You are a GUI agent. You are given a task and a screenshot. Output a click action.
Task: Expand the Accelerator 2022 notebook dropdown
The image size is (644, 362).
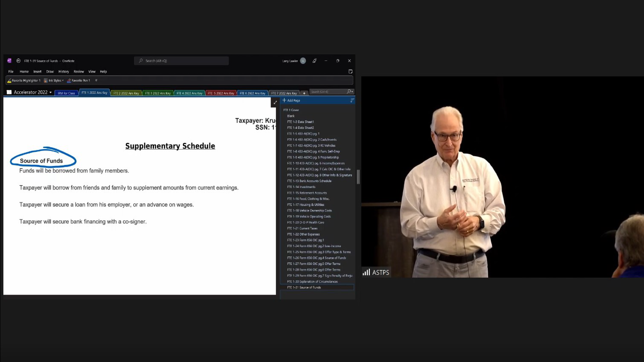point(50,92)
